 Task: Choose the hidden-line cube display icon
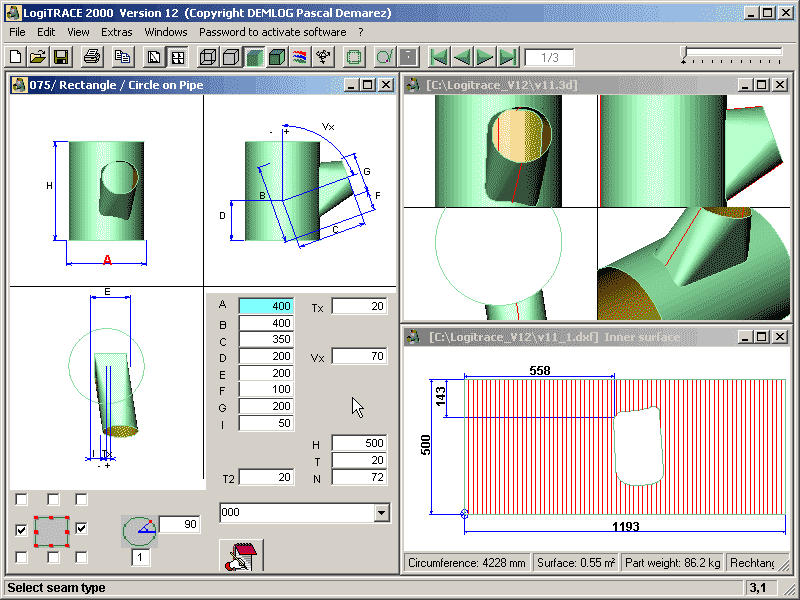pos(231,57)
